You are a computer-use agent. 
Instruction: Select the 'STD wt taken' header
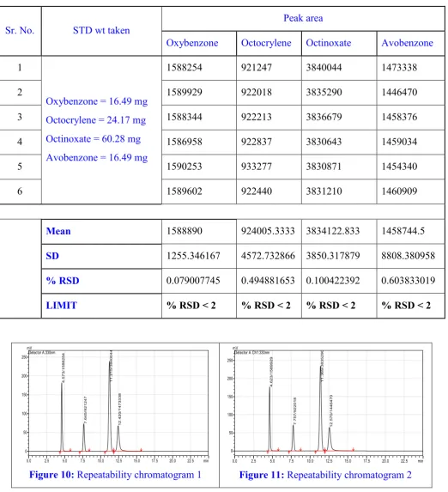coord(101,30)
